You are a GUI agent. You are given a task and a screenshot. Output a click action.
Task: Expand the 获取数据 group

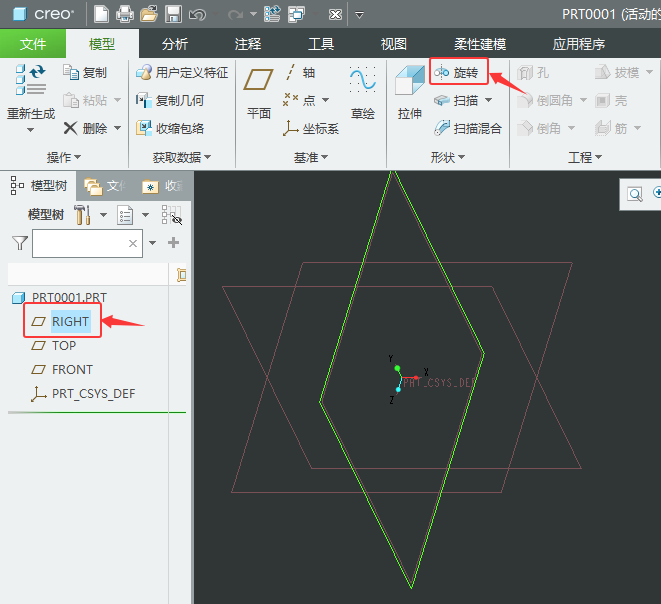182,157
